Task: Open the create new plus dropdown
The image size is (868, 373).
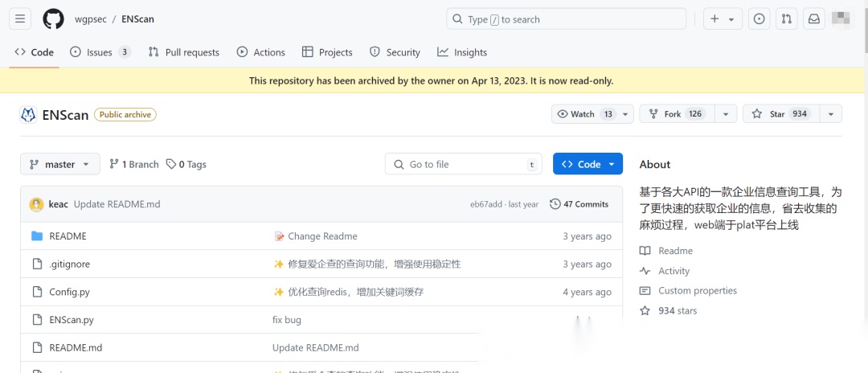Action: pyautogui.click(x=723, y=18)
